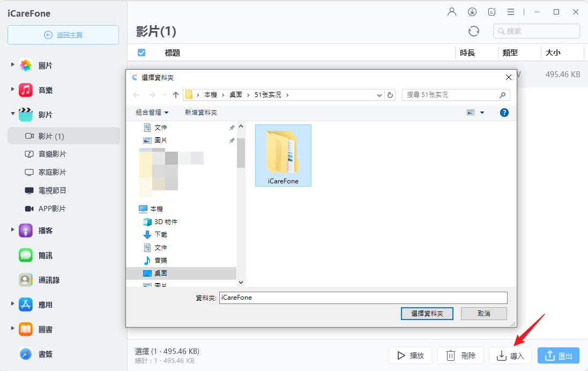
Task: Click the pinned 文件 quick access item
Action: point(155,128)
